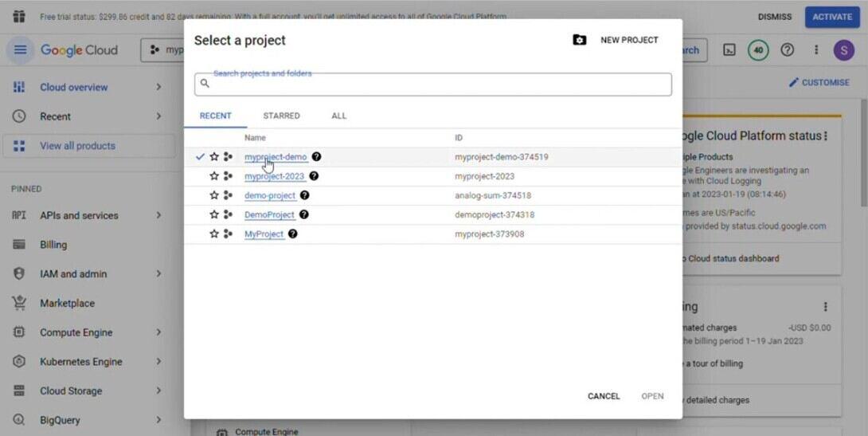Click the New Project folder icon

[x=580, y=40]
